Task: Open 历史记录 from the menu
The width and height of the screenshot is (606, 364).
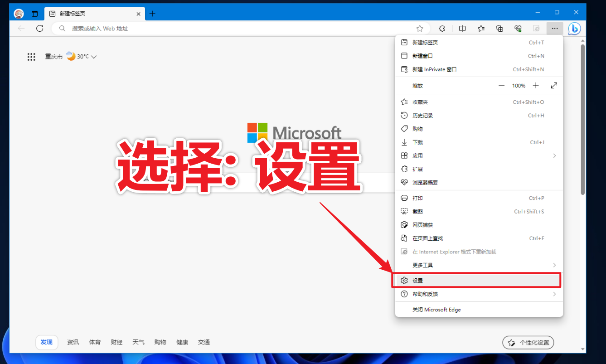Action: pos(479,116)
